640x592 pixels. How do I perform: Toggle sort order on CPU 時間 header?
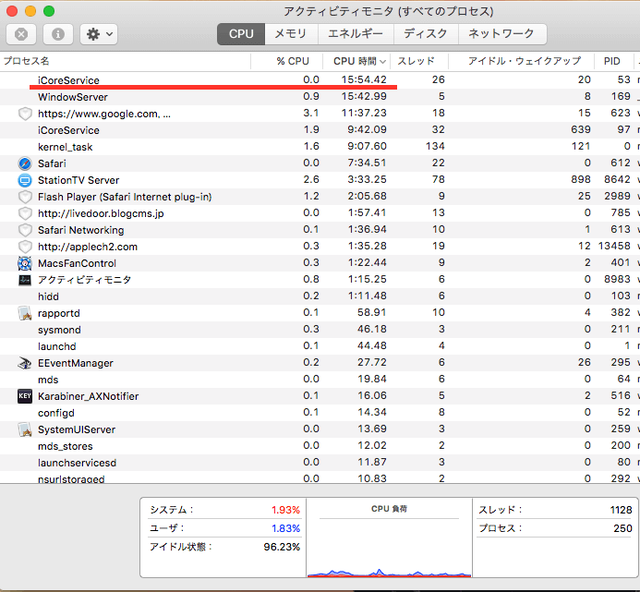356,61
